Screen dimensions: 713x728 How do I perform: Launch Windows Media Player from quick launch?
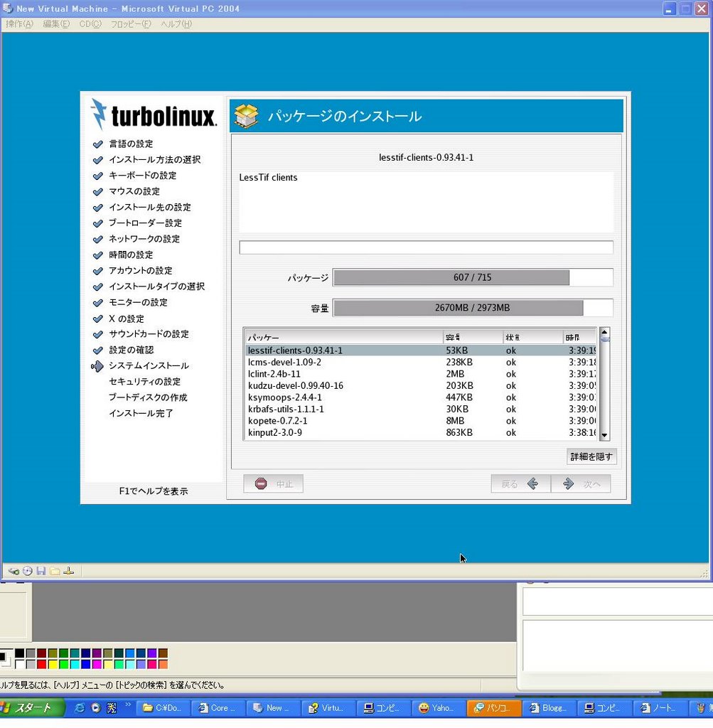point(96,707)
